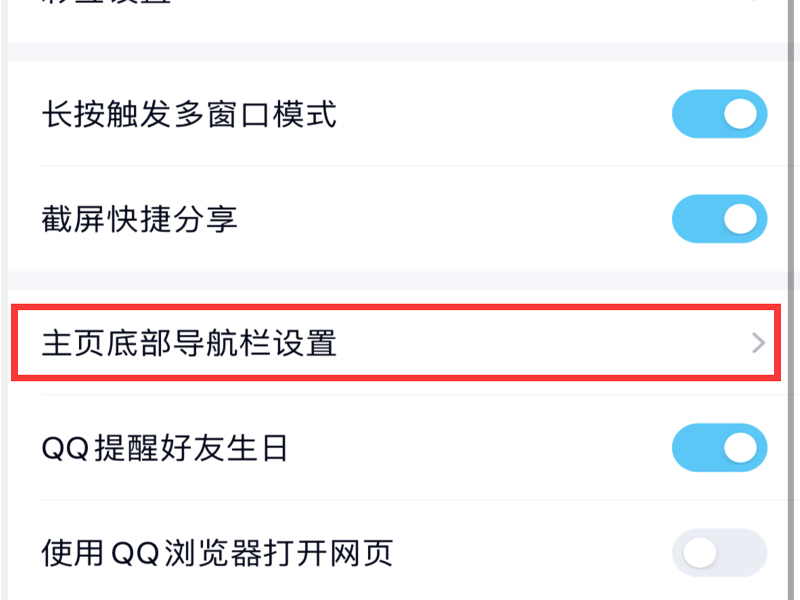Enable 使用QQ浏览器打开网页 toggle
The image size is (800, 600).
pyautogui.click(x=719, y=553)
